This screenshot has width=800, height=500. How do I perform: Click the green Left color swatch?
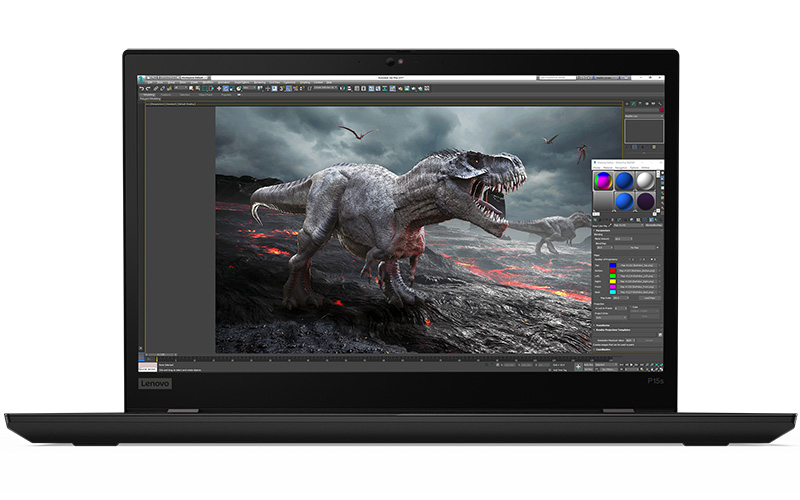coord(613,276)
